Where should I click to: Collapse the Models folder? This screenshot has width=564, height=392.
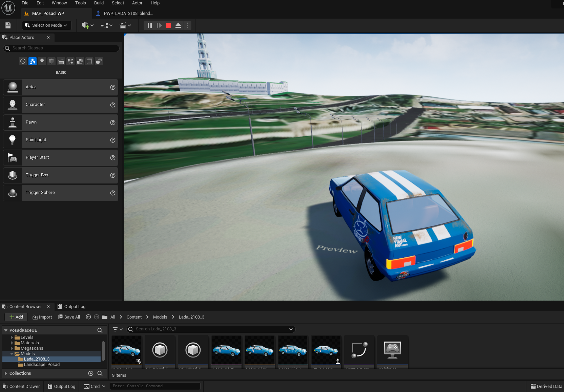(x=12, y=354)
